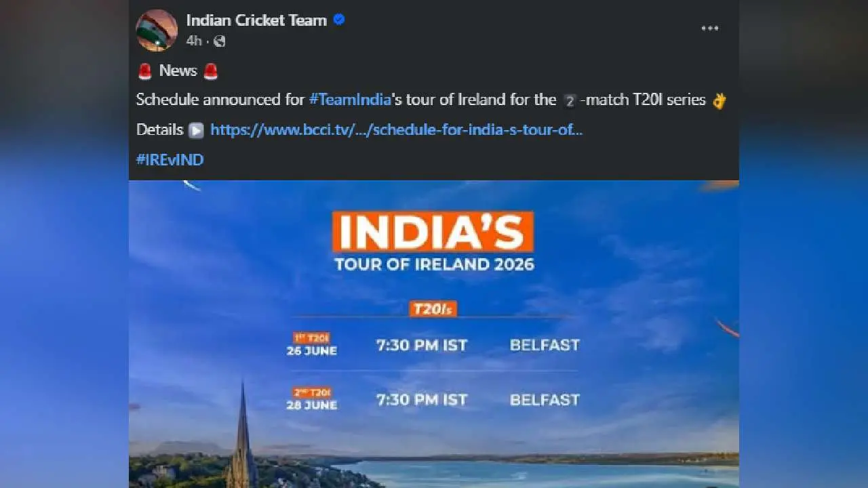Click the orange "INDIA'S" banner
868x488 pixels.
pyautogui.click(x=433, y=232)
